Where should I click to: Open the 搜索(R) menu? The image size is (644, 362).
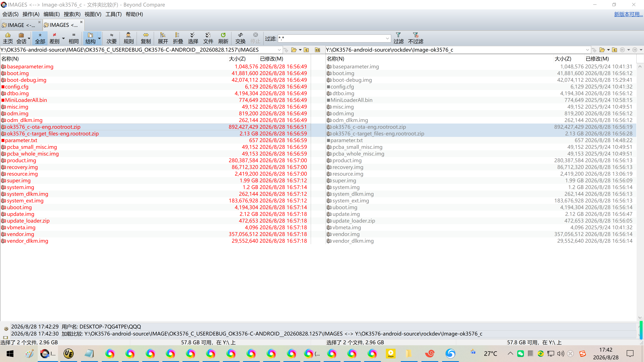(72, 14)
